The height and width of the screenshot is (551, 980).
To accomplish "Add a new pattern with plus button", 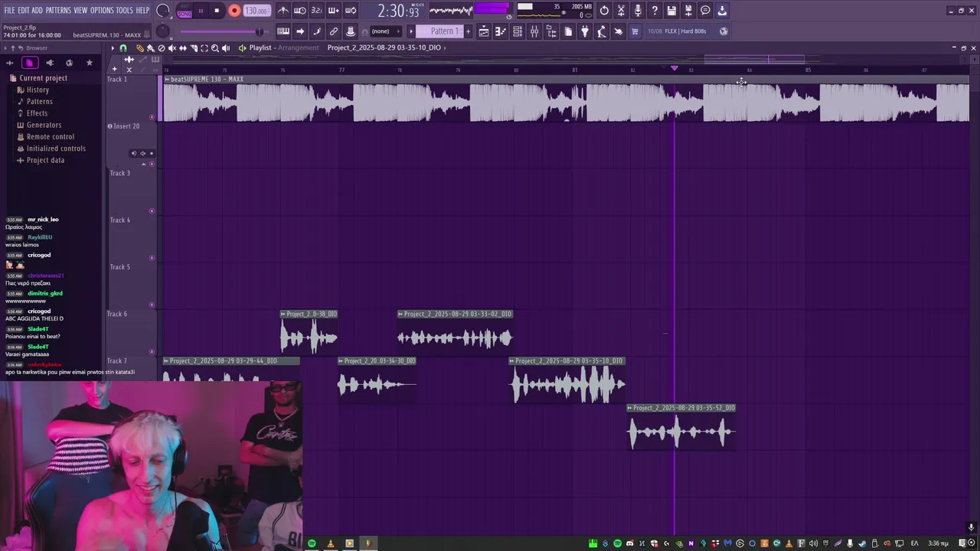I will (469, 31).
